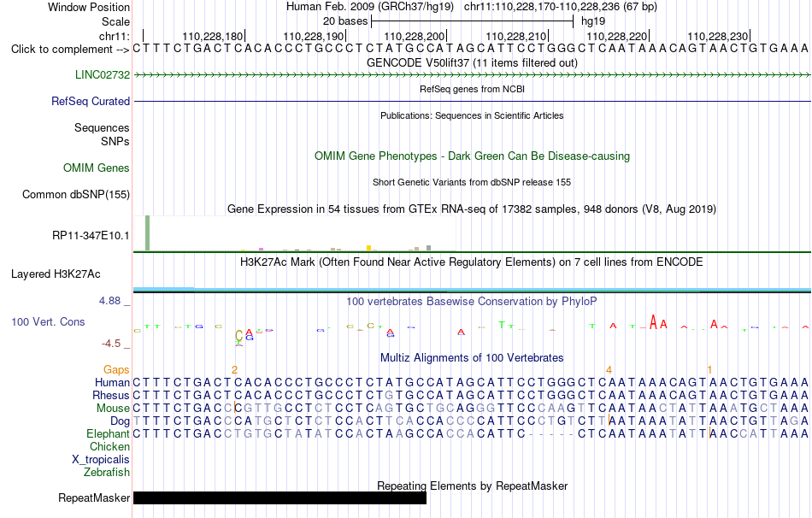The height and width of the screenshot is (518, 812).
Task: Click the tall green GTEx expression bar
Action: (x=148, y=233)
